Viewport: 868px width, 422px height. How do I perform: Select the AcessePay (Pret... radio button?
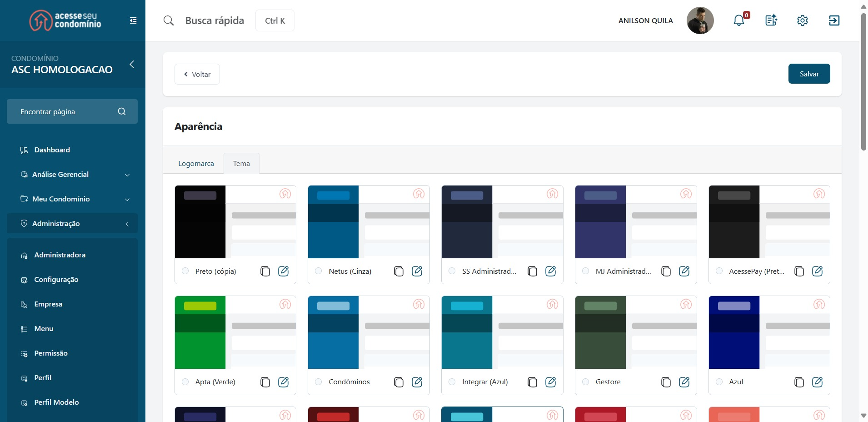point(719,271)
